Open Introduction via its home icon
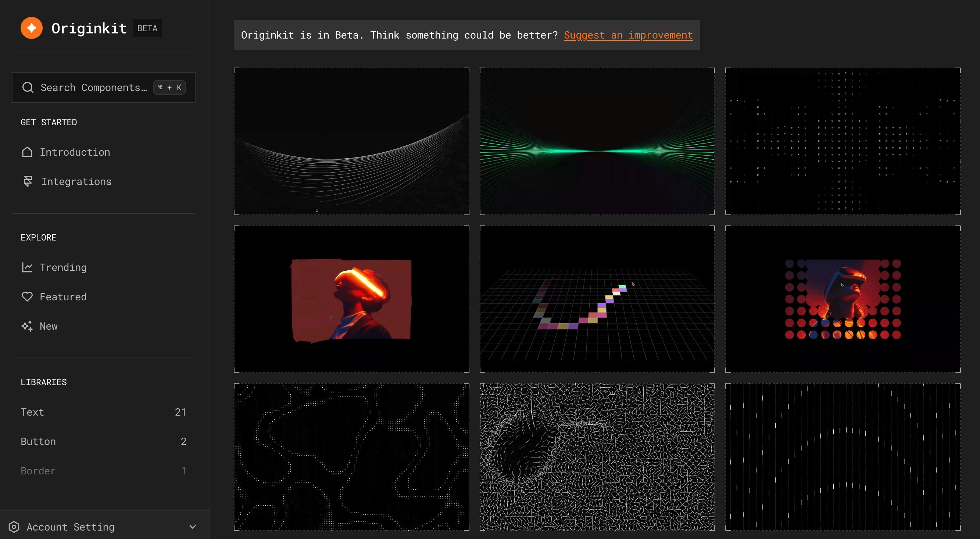Screen dimensions: 980x539 [27, 152]
